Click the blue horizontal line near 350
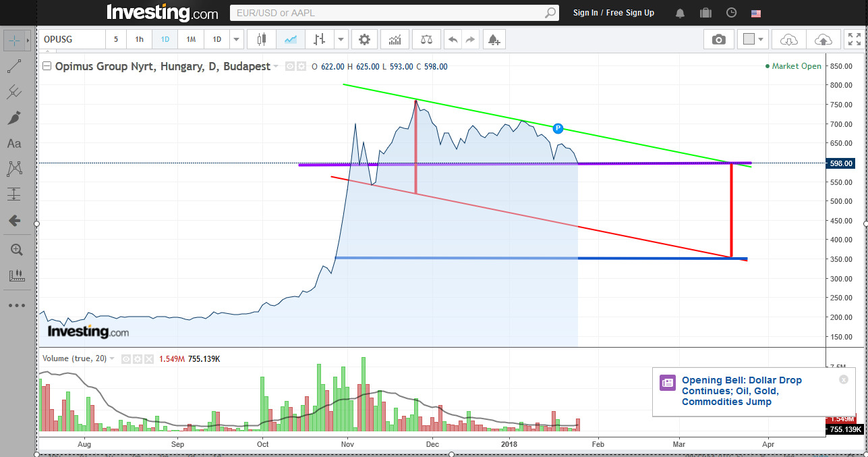 pos(541,258)
